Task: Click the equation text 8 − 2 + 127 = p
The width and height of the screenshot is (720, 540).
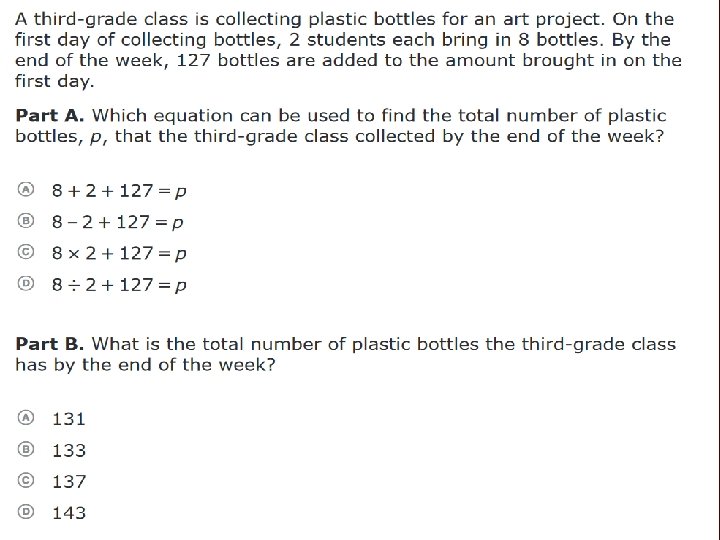Action: click(x=119, y=222)
